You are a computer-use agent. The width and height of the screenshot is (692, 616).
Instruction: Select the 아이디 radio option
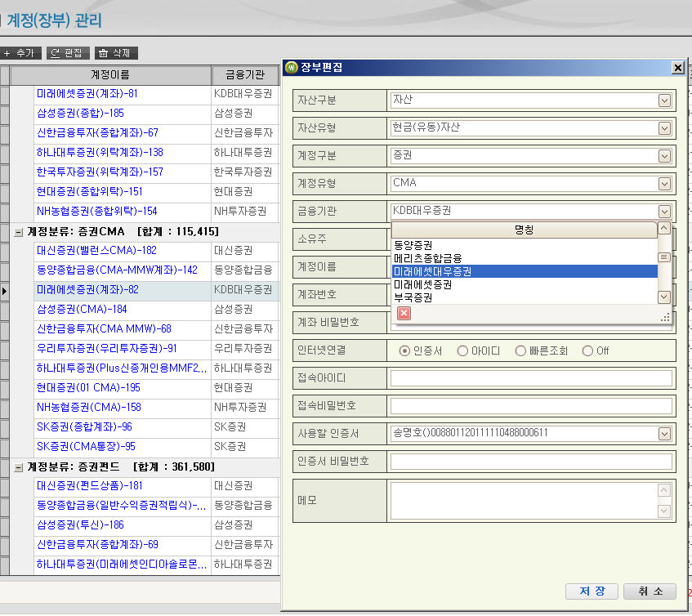tap(462, 350)
